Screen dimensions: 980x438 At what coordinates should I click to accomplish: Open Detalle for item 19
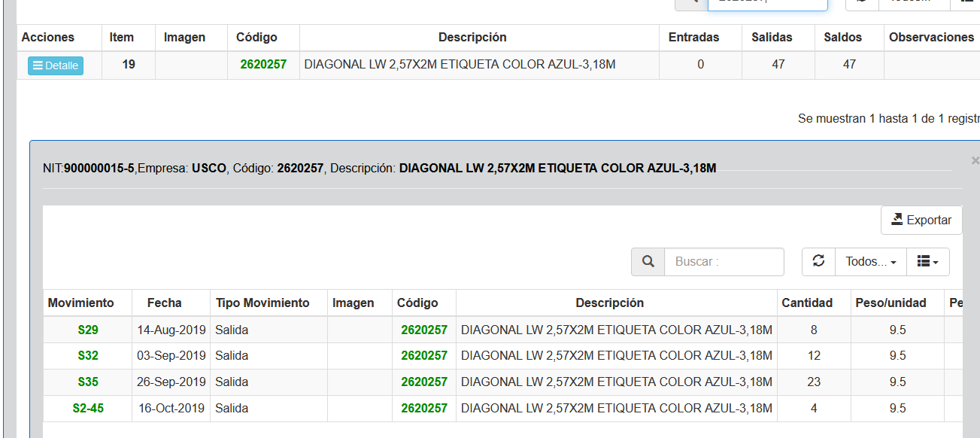(x=56, y=65)
